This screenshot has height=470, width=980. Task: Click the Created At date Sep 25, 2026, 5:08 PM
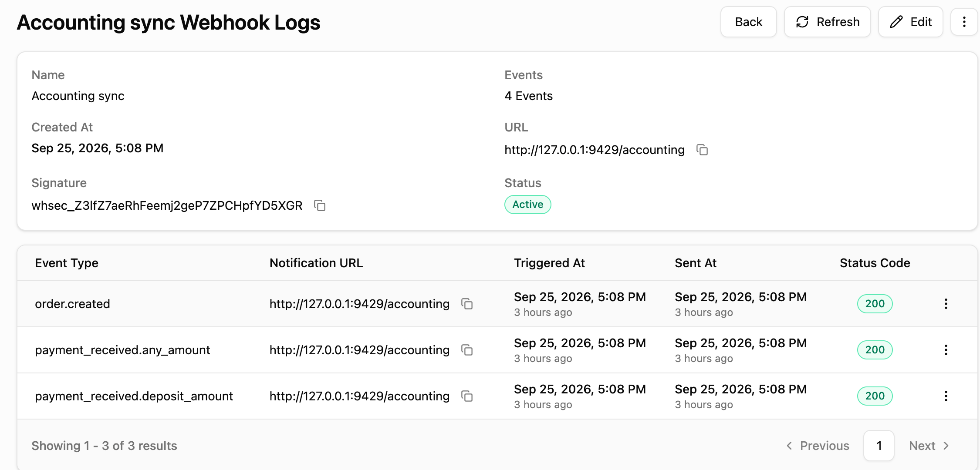click(98, 148)
